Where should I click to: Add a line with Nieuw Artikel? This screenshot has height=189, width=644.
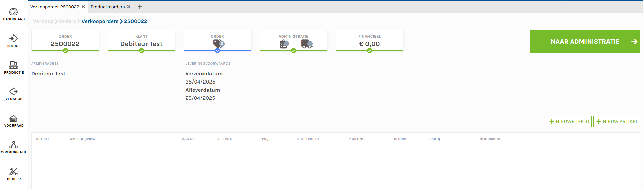point(616,121)
